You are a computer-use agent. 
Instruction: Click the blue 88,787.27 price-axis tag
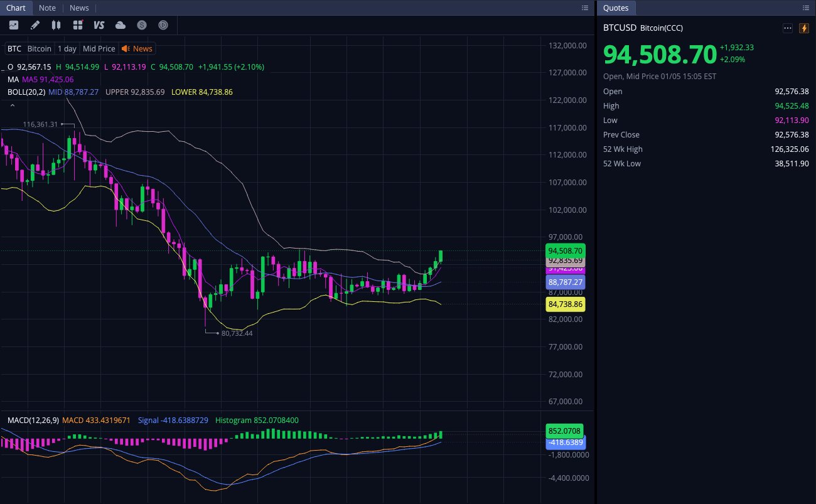point(566,282)
